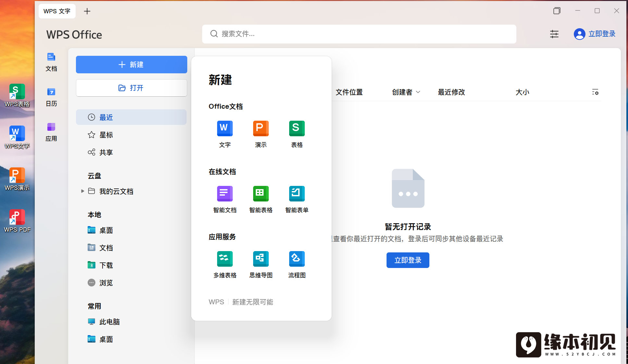Select 共享 in the sidebar
This screenshot has height=364, width=628.
106,152
